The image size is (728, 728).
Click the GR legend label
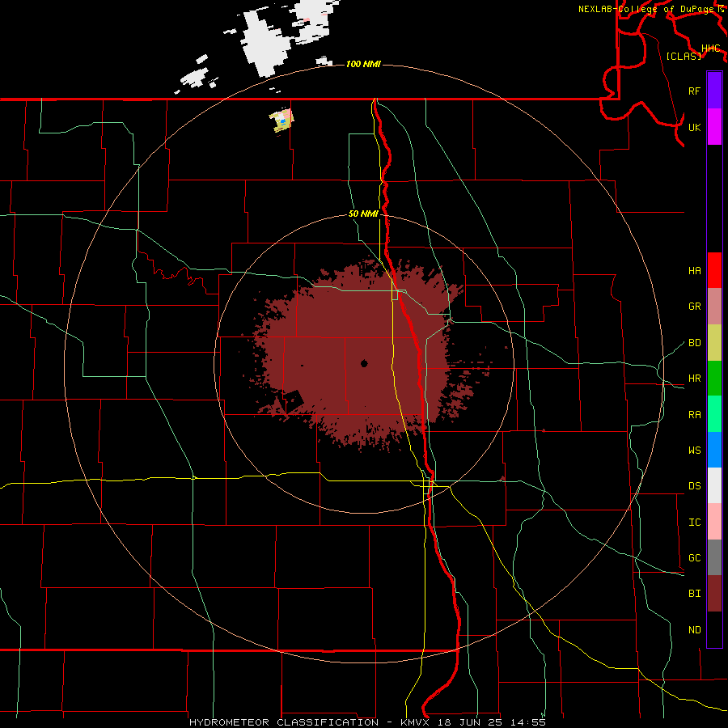point(695,307)
